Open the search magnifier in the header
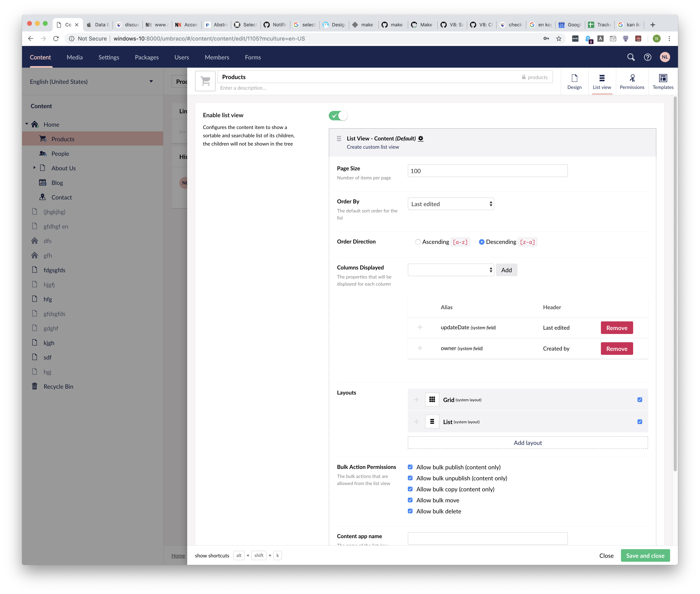Screen dimensions: 700x594 631,57
